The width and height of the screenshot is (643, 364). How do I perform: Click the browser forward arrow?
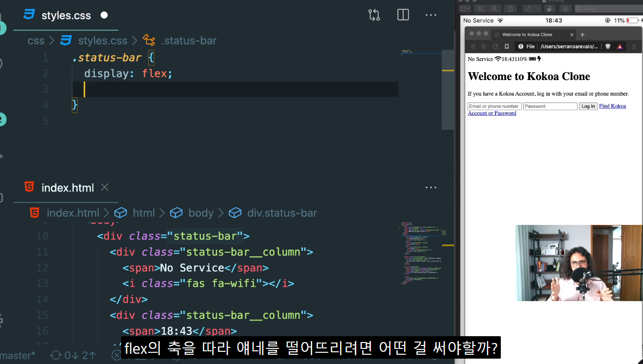(x=484, y=46)
